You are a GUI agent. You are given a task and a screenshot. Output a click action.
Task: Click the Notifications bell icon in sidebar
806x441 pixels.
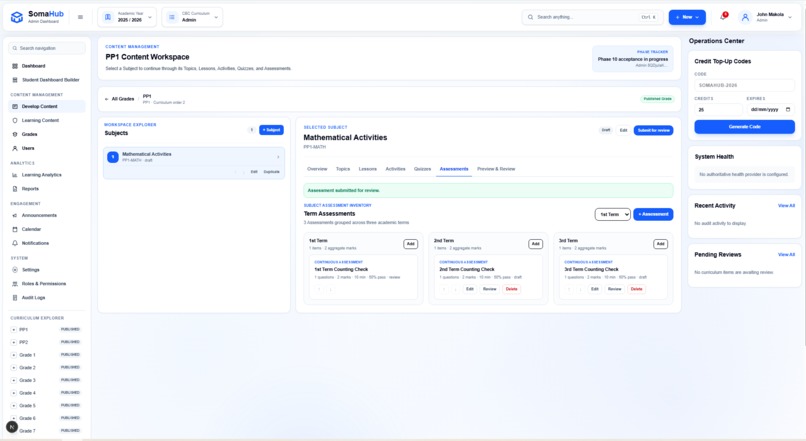15,243
